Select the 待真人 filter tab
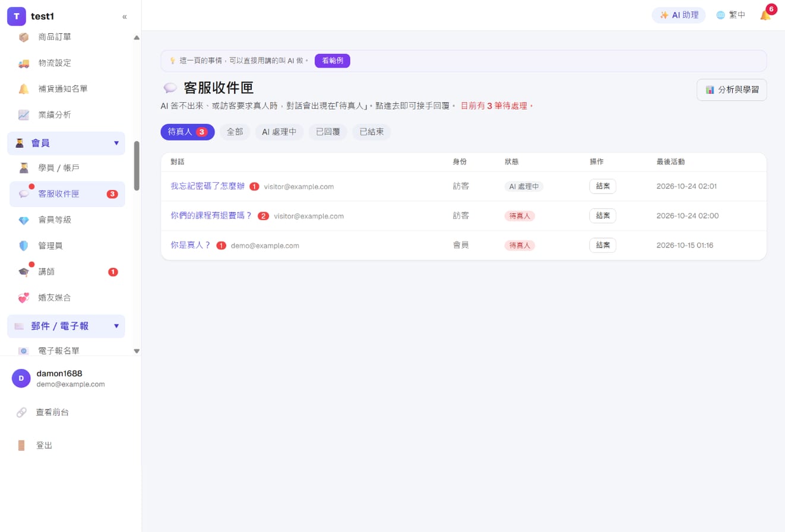The height and width of the screenshot is (532, 785). pyautogui.click(x=187, y=132)
